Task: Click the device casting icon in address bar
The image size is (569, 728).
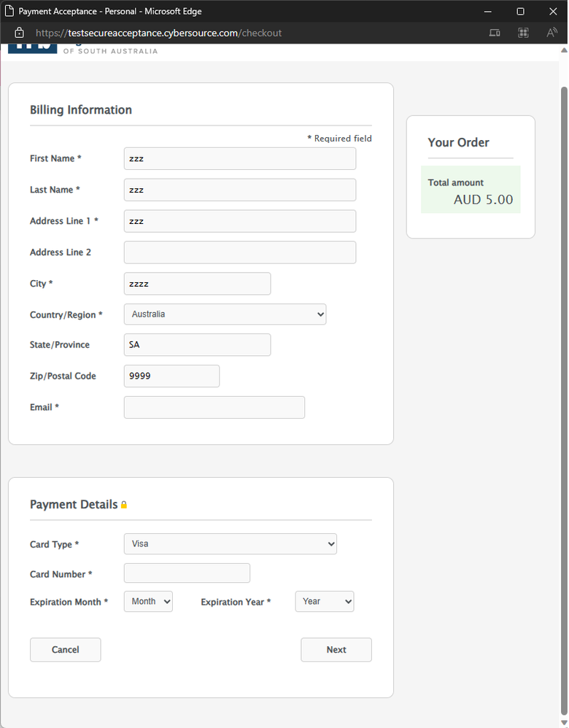Action: click(495, 33)
